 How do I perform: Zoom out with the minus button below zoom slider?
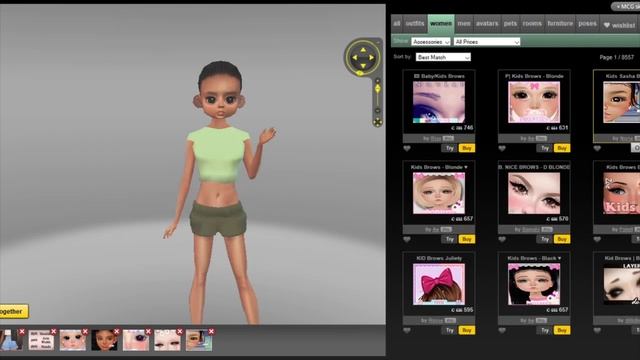[378, 111]
